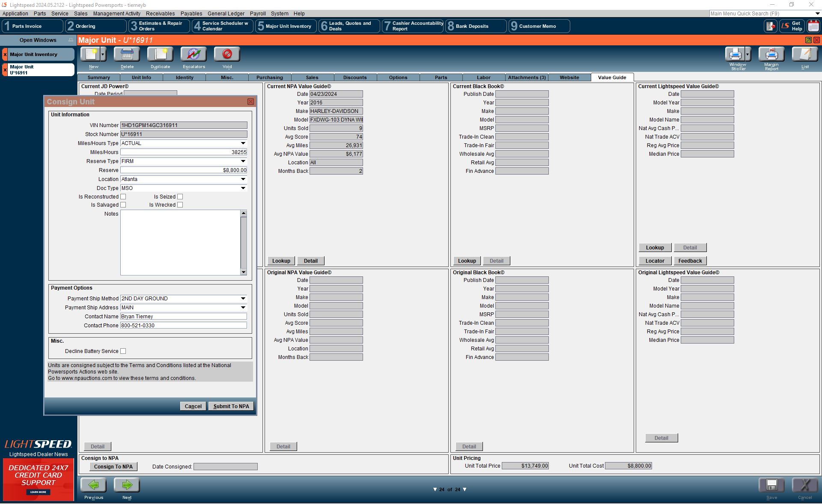
Task: Close Major Unit U*16911 in Open Windows
Action: 5,70
